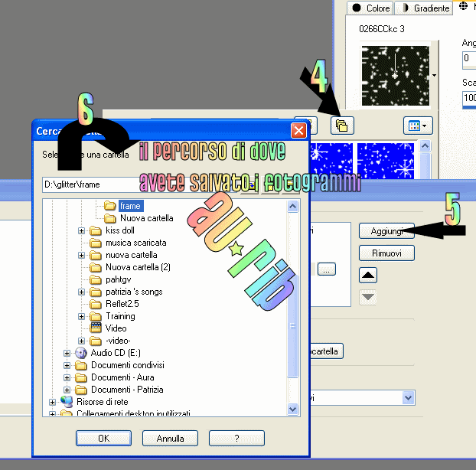Click the scale field showing 100
The height and width of the screenshot is (470, 476).
pyautogui.click(x=469, y=98)
